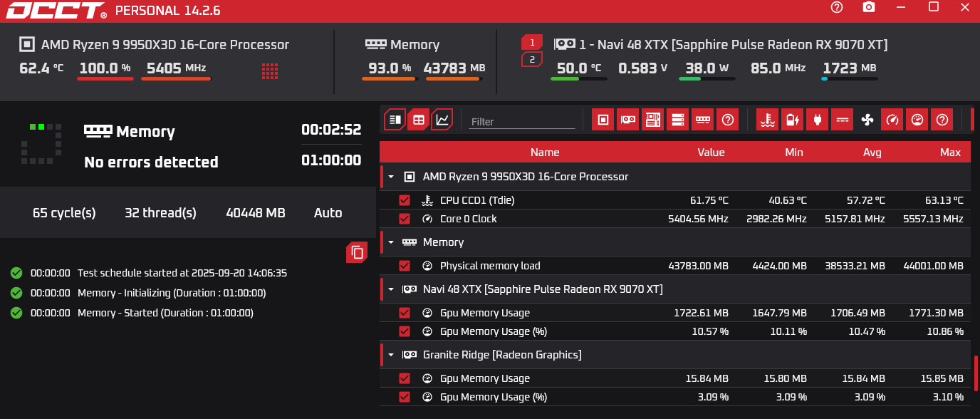Screen dimensions: 980x419
Task: Toggle usage gauge sensor filter
Action: point(917,120)
